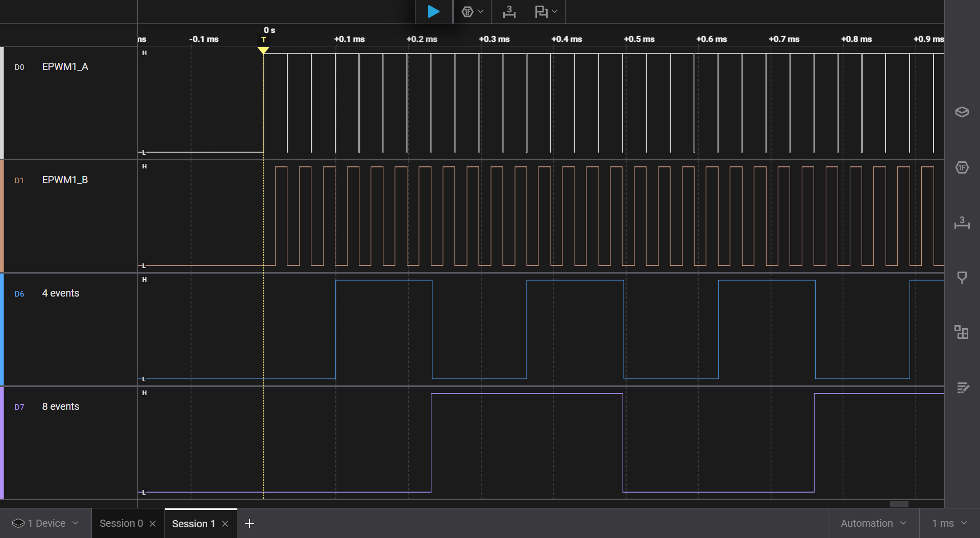980x538 pixels.
Task: Close the Session 0 tab
Action: click(153, 524)
